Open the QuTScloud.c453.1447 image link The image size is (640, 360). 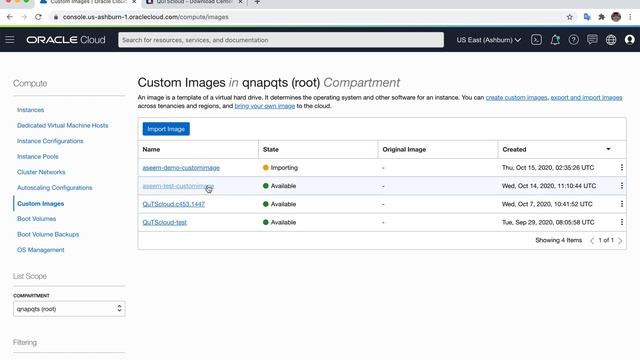[173, 204]
